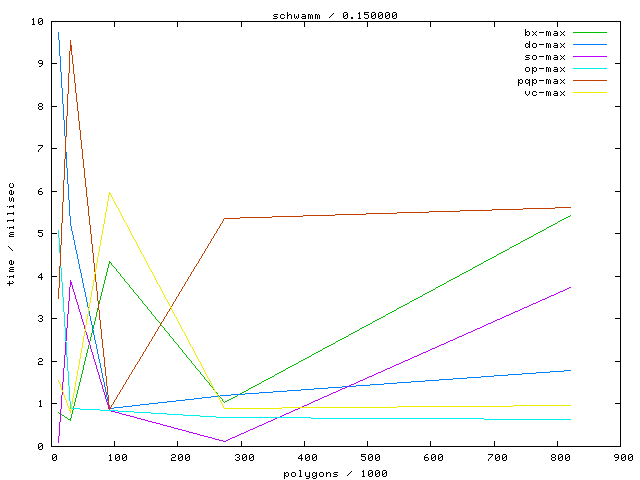
Task: Select the vc-max legend label
Action: (x=545, y=93)
